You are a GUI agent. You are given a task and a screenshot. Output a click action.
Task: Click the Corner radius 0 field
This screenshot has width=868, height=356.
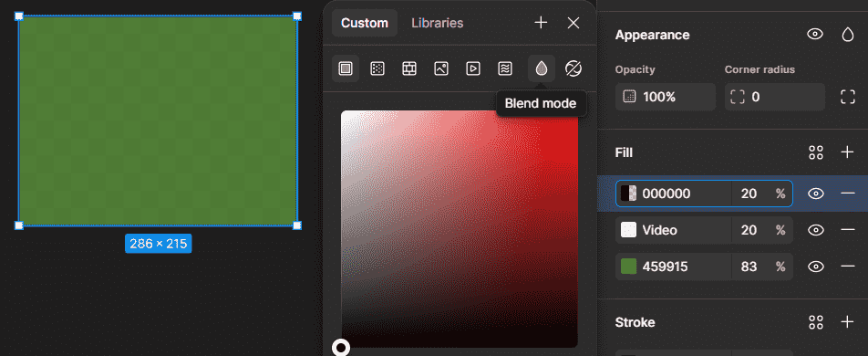775,97
